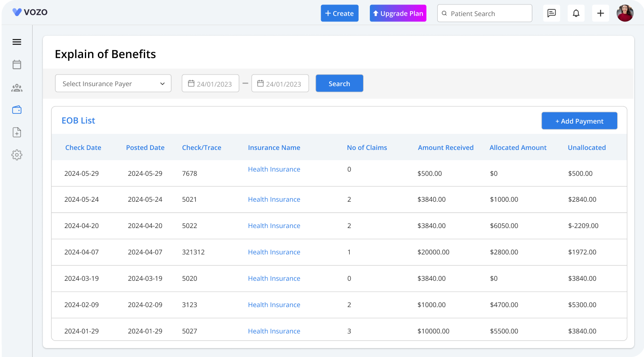The image size is (644, 357).
Task: Open the start date picker field
Action: pos(210,83)
